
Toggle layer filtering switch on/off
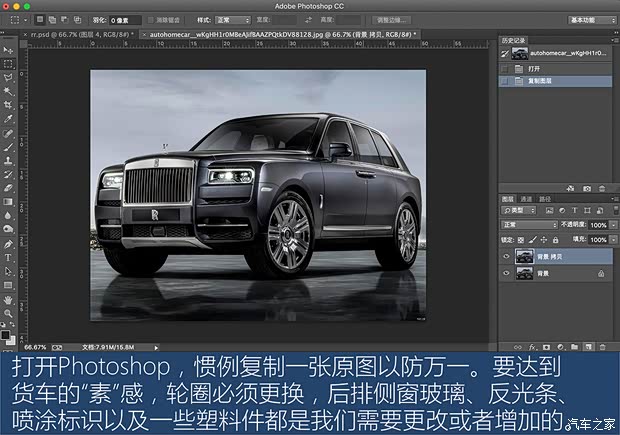coord(616,210)
